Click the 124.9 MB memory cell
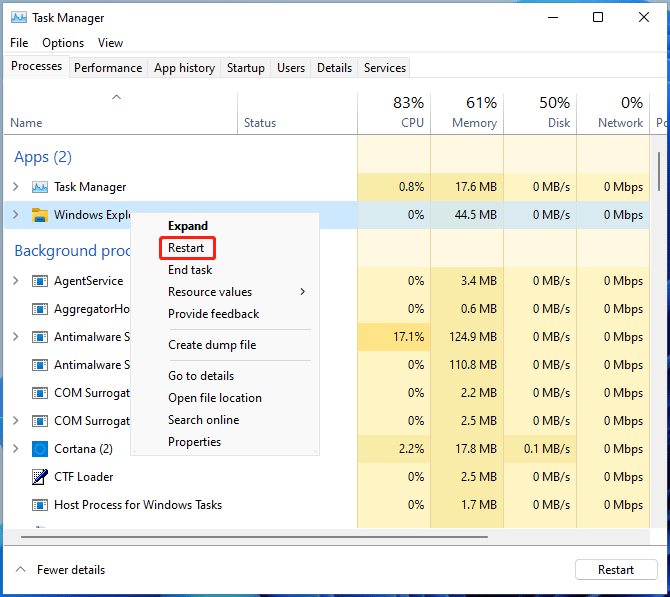 [467, 337]
